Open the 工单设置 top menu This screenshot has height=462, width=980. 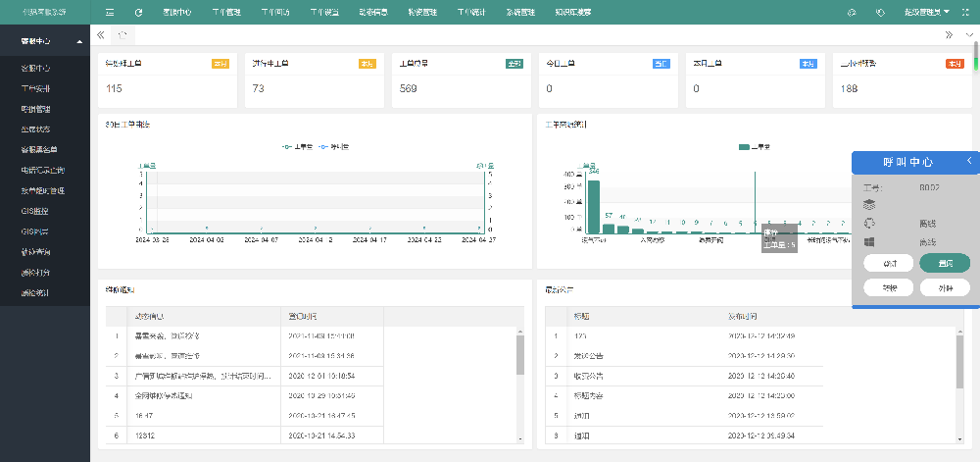[x=324, y=12]
